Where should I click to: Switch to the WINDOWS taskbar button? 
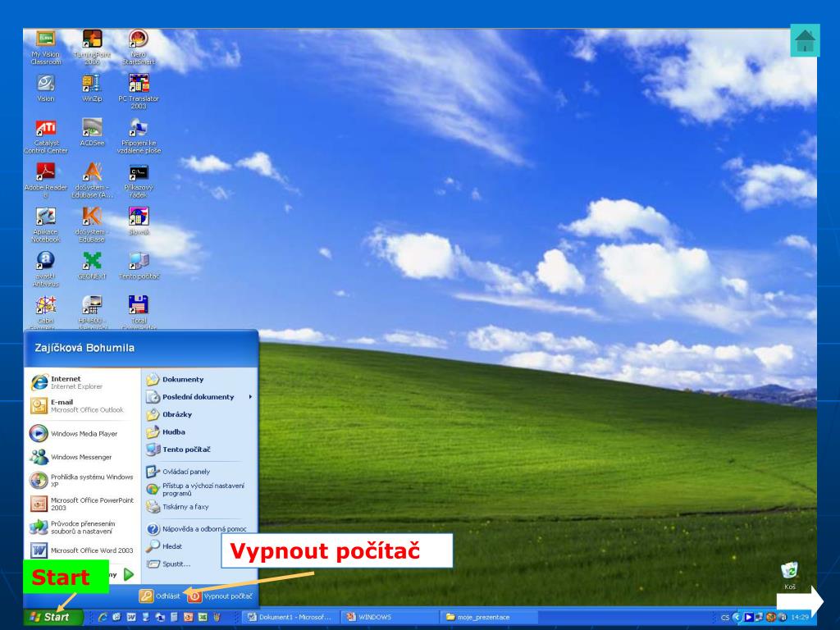point(388,617)
